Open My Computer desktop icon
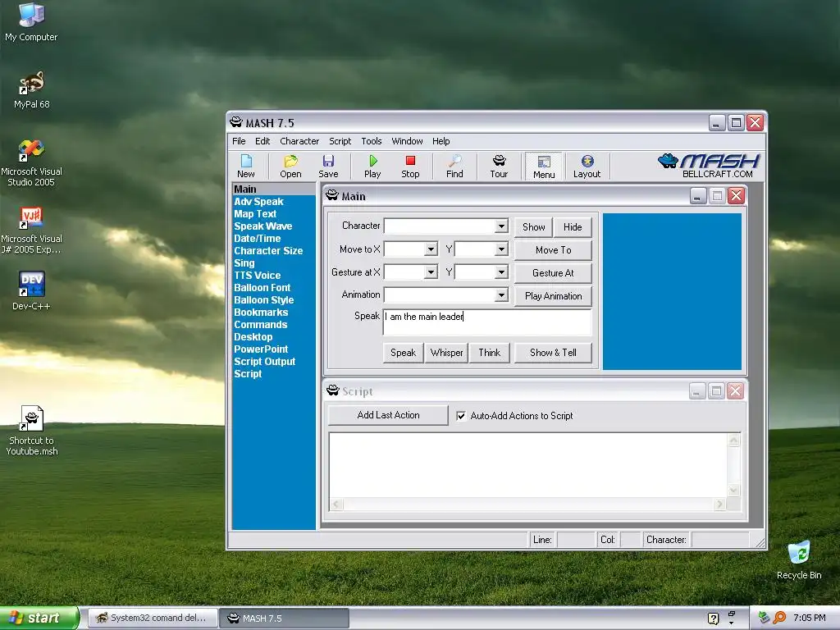 point(31,22)
